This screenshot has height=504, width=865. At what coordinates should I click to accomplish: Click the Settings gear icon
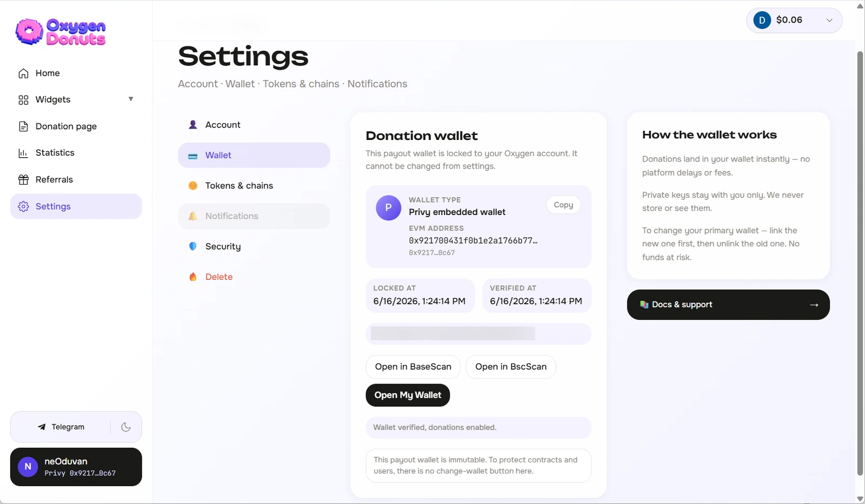point(23,206)
